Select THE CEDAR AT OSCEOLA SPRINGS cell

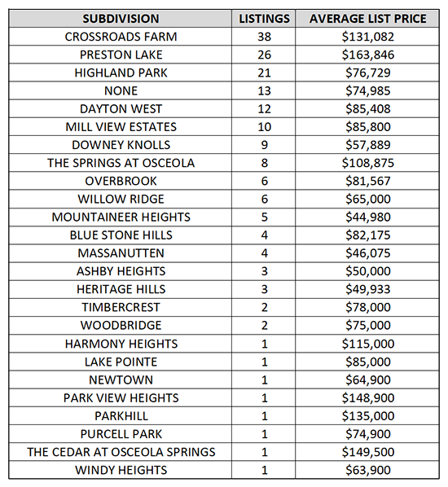click(121, 452)
